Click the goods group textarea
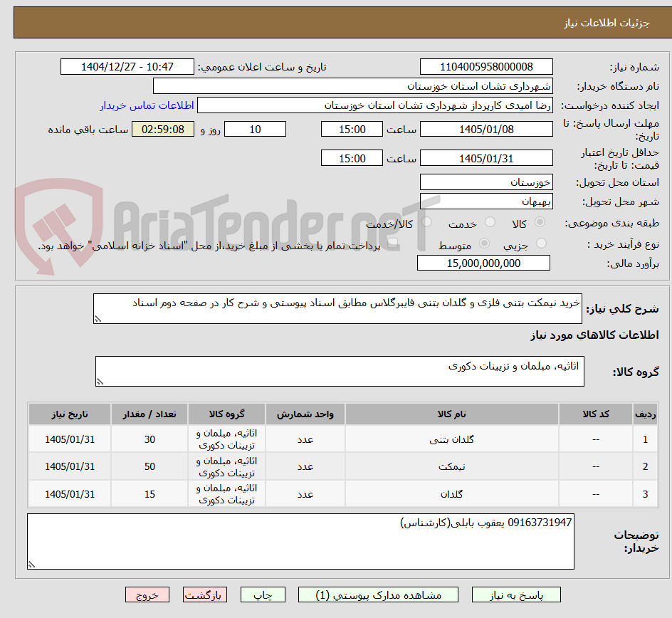 340,371
